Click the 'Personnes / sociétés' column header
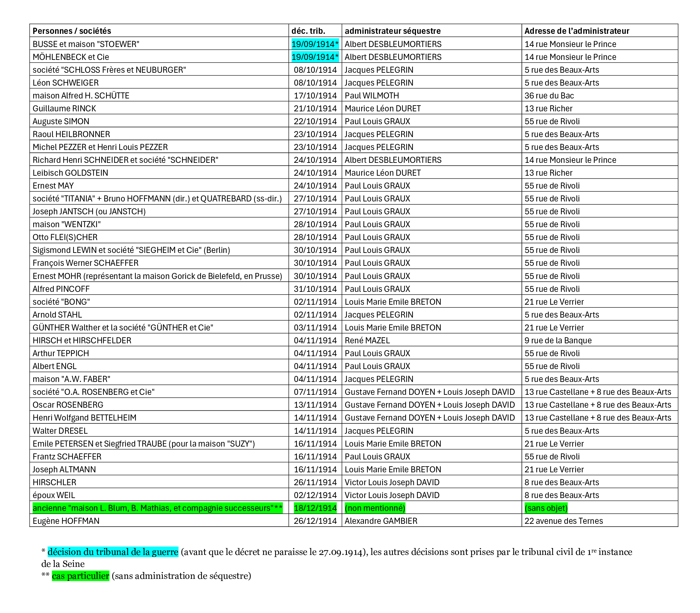The width and height of the screenshot is (700, 613). [x=72, y=31]
